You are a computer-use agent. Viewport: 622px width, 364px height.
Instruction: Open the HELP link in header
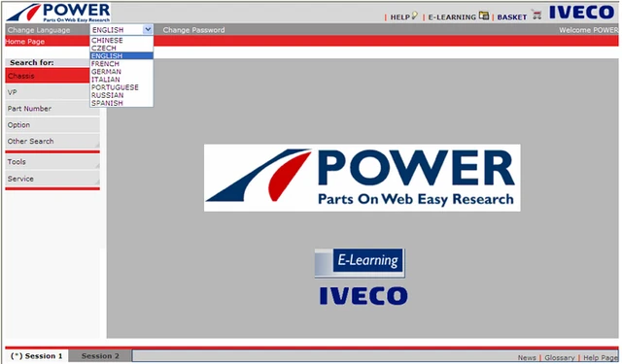tap(399, 17)
